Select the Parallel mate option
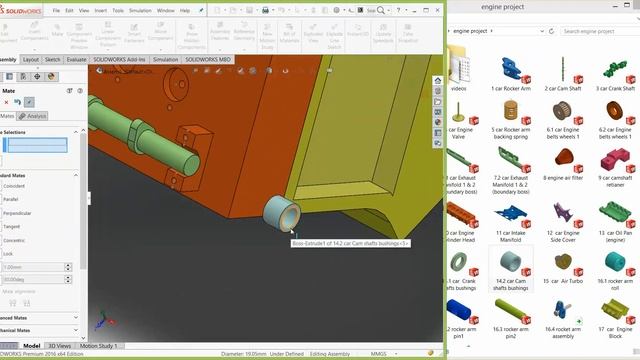Image resolution: width=640 pixels, height=360 pixels. 11,200
